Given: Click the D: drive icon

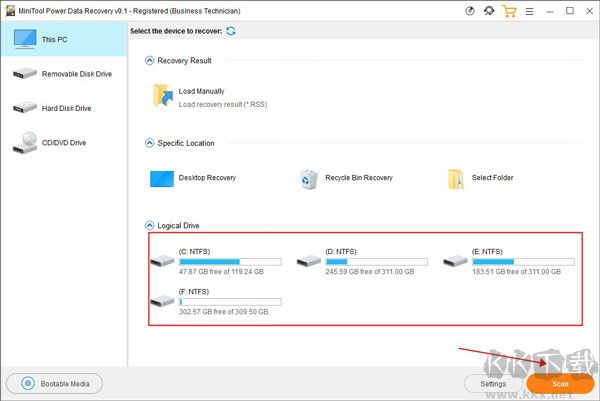Looking at the screenshot, I should pyautogui.click(x=309, y=261).
